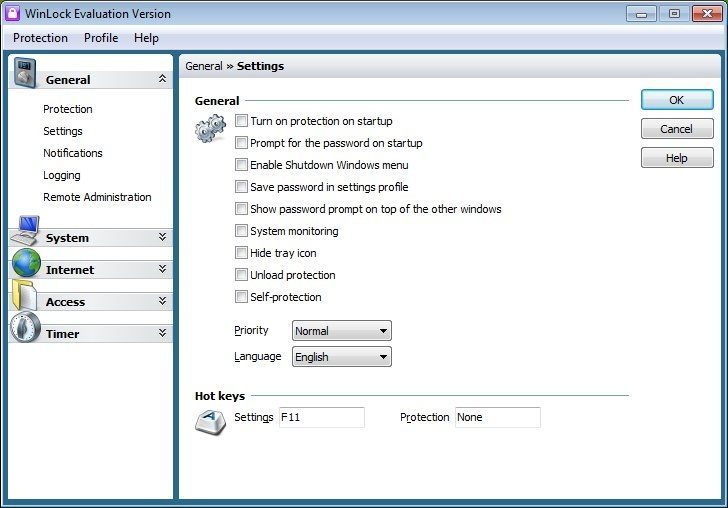Viewport: 728px width, 508px height.
Task: Click the Language label
Action: tap(258, 356)
